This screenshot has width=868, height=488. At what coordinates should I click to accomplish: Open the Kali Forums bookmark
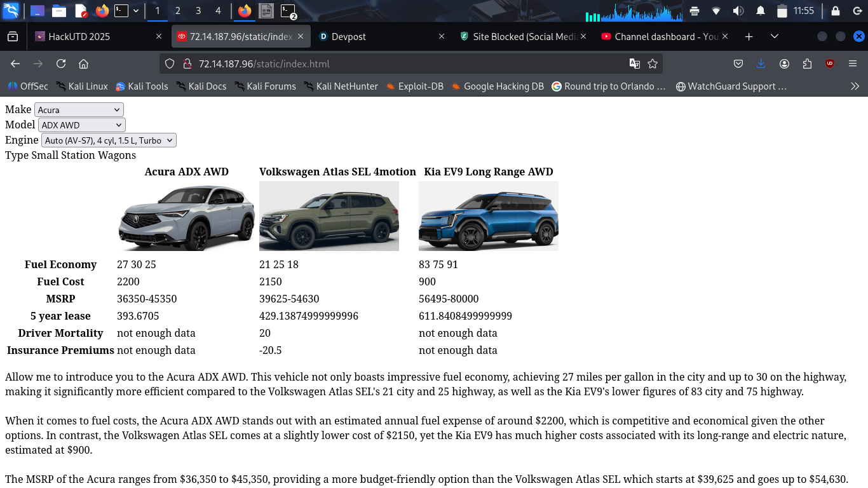265,86
